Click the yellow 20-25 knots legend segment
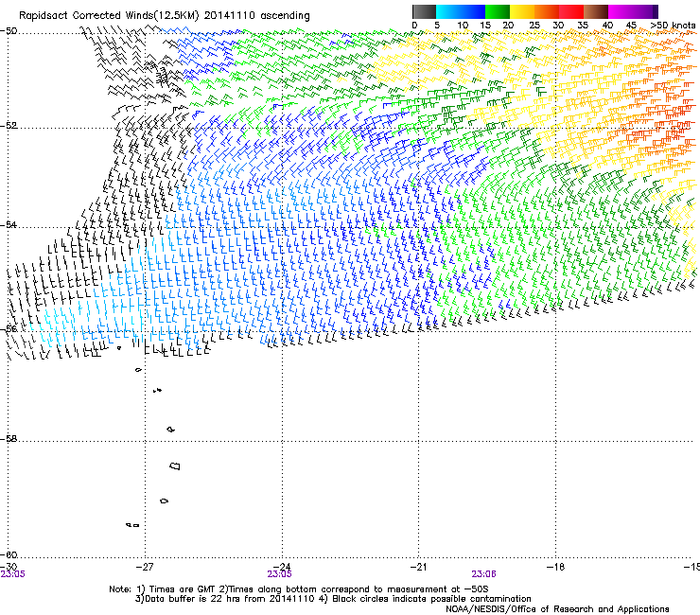This screenshot has width=700, height=615. pos(522,11)
